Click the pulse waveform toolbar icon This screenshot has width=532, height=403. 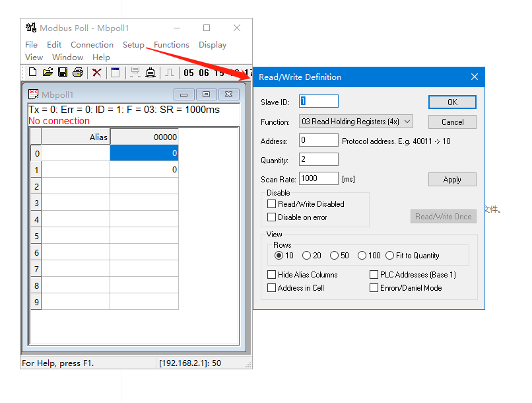[x=169, y=72]
